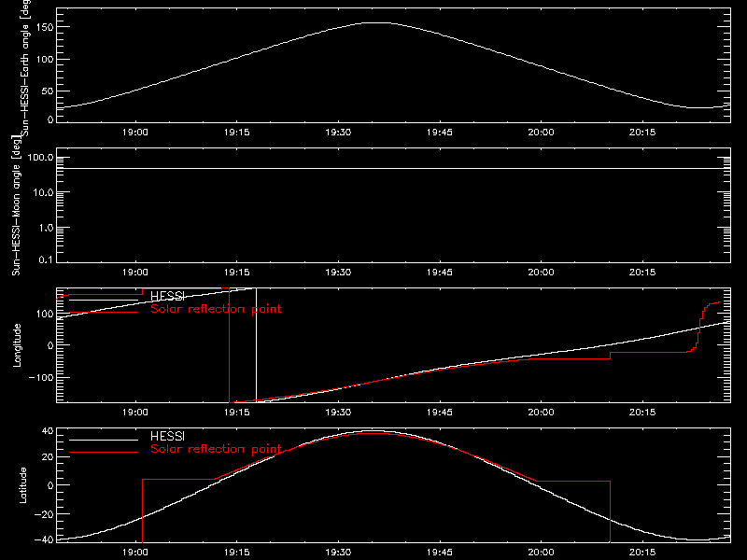Select 'HESSI' legend label in Latitude plot
This screenshot has height=560, width=747.
pos(167,436)
